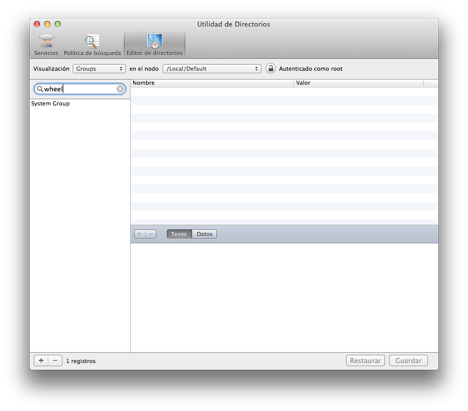Open the /Local/Default node dropdown
The image size is (468, 411).
pyautogui.click(x=212, y=69)
